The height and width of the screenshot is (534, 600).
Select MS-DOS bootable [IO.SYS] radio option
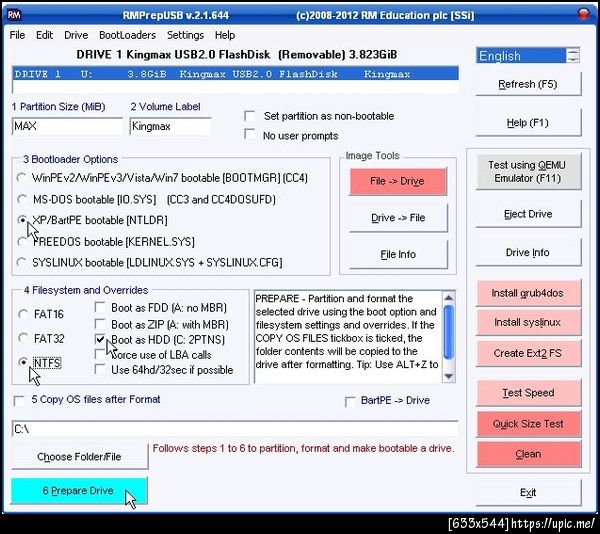tap(22, 199)
